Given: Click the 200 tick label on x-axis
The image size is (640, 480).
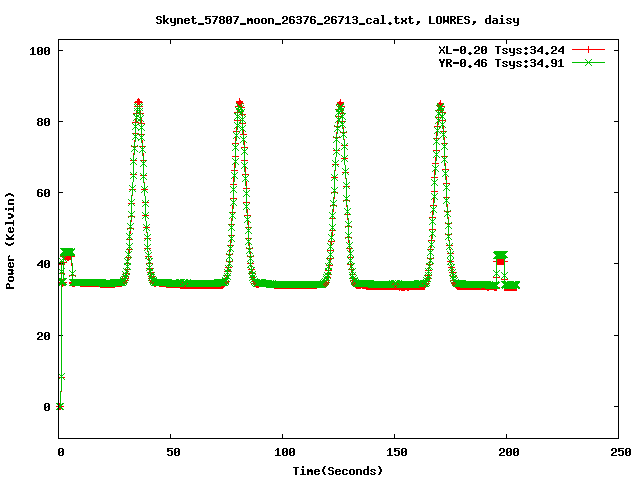Looking at the screenshot, I should 509,452.
